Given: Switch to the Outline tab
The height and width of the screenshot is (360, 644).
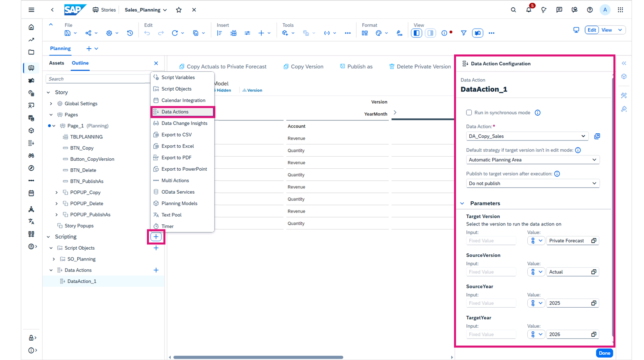Looking at the screenshot, I should click(80, 63).
